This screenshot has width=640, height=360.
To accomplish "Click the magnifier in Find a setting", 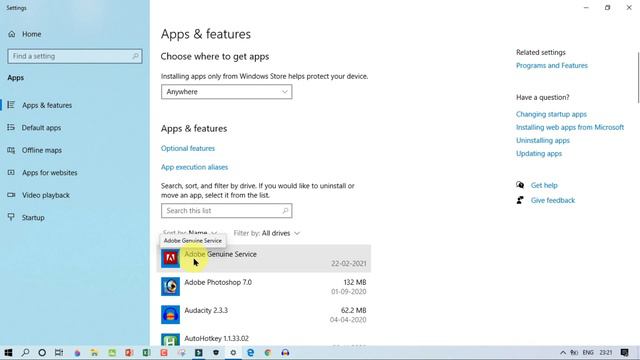I will click(x=135, y=56).
